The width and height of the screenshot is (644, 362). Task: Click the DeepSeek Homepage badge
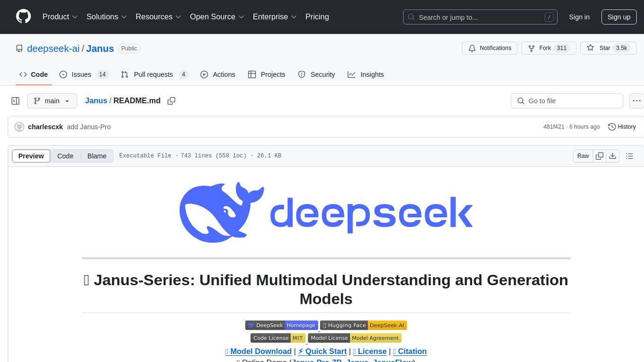pos(281,325)
